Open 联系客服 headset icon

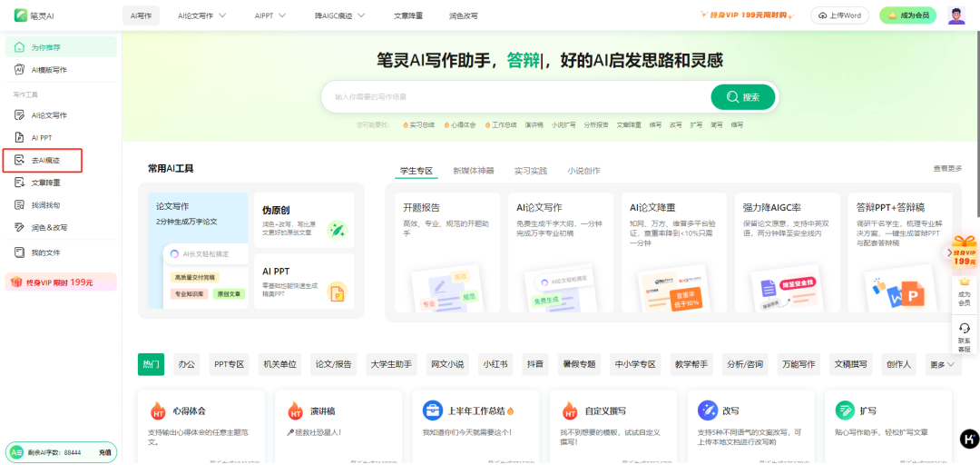coord(965,328)
